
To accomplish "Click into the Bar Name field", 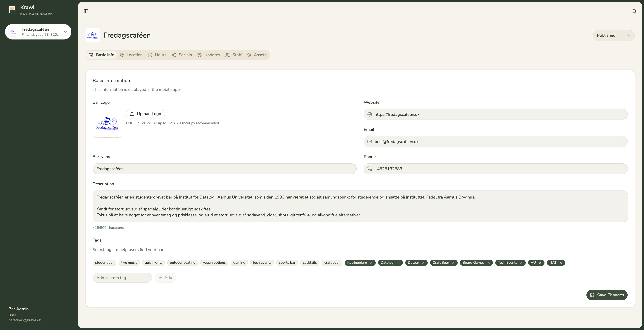I will pos(225,169).
